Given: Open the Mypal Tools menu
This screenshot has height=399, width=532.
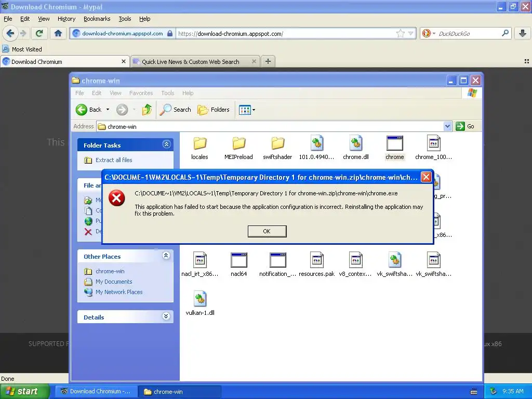Looking at the screenshot, I should [125, 19].
